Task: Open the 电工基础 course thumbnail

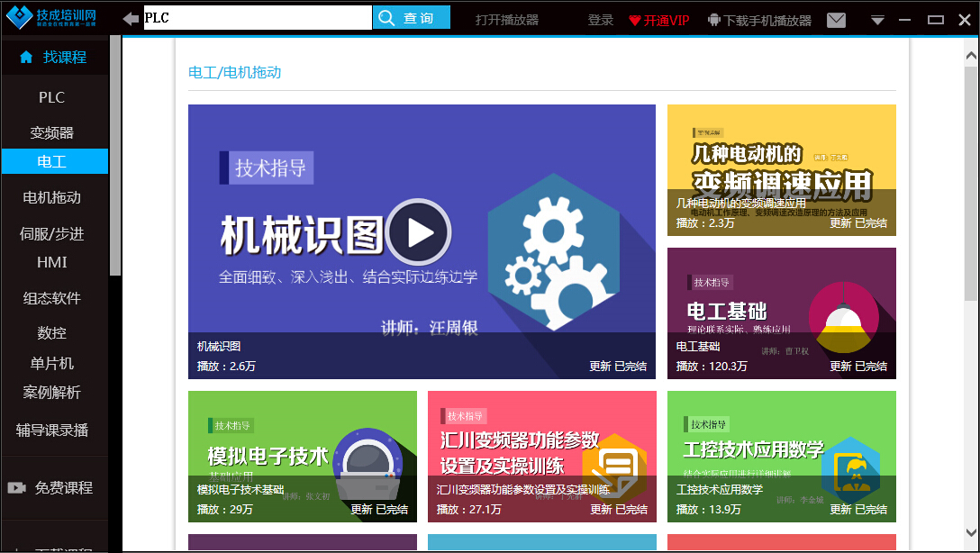Action: tap(781, 313)
